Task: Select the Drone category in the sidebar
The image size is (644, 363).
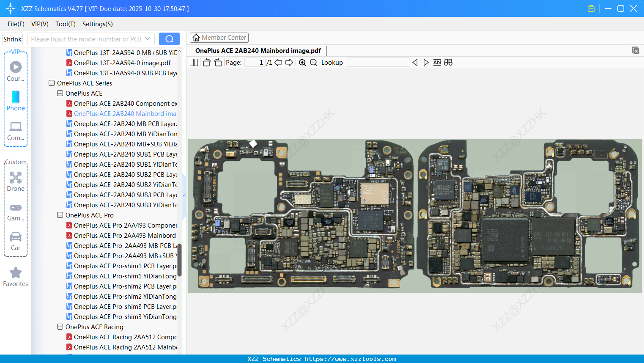Action: (x=16, y=181)
